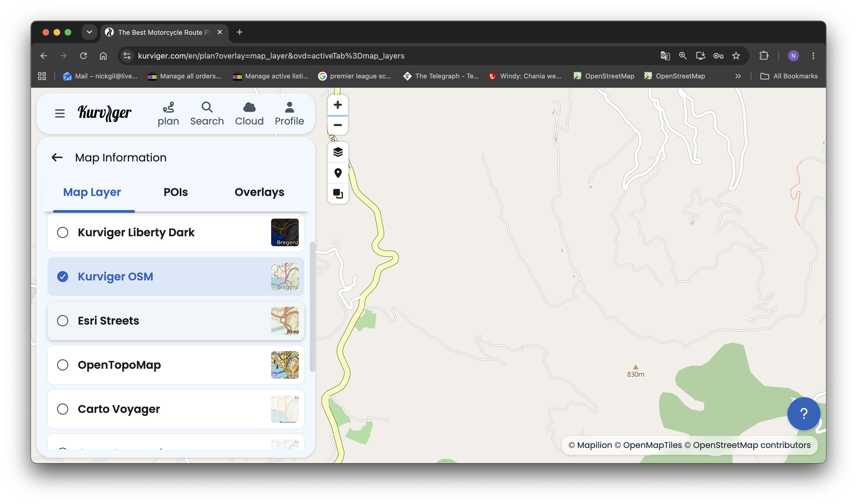Click the browser forward arrow

pos(63,56)
